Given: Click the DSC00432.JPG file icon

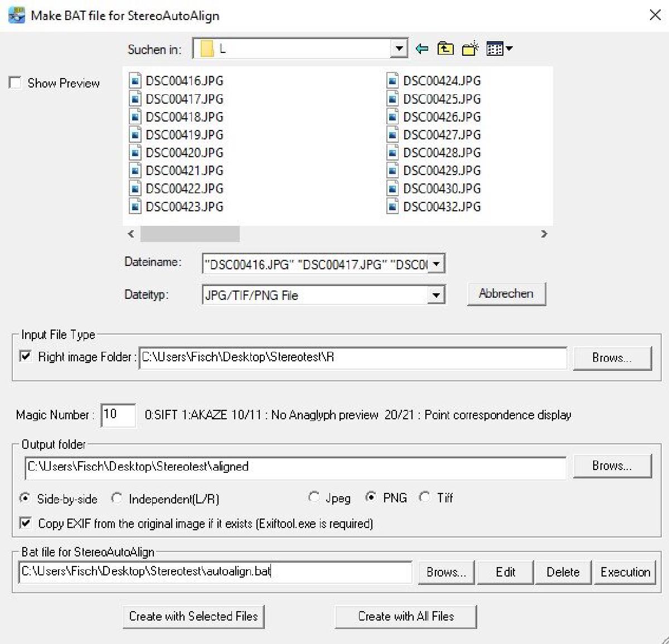Looking at the screenshot, I should pyautogui.click(x=392, y=207).
